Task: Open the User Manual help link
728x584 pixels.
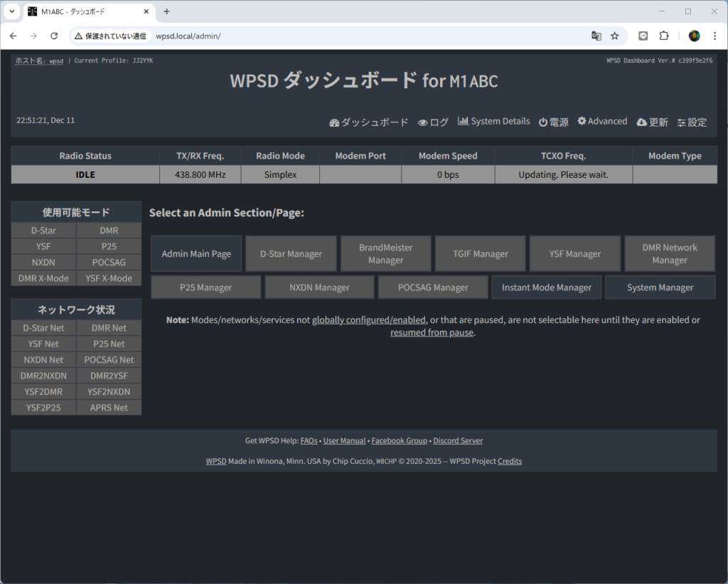Action: (x=344, y=441)
